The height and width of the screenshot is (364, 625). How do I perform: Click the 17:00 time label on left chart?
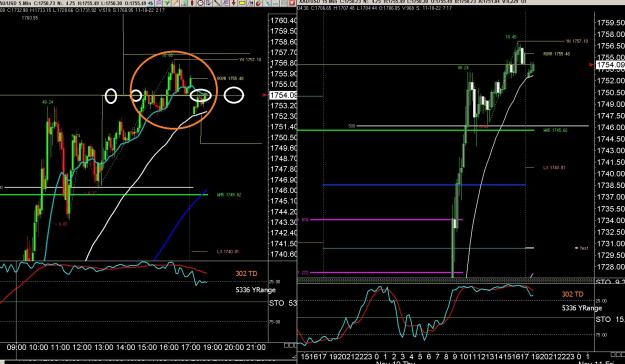click(x=190, y=348)
